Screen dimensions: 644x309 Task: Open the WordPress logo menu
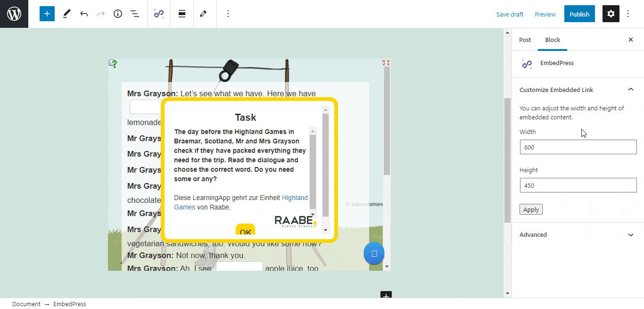click(14, 14)
